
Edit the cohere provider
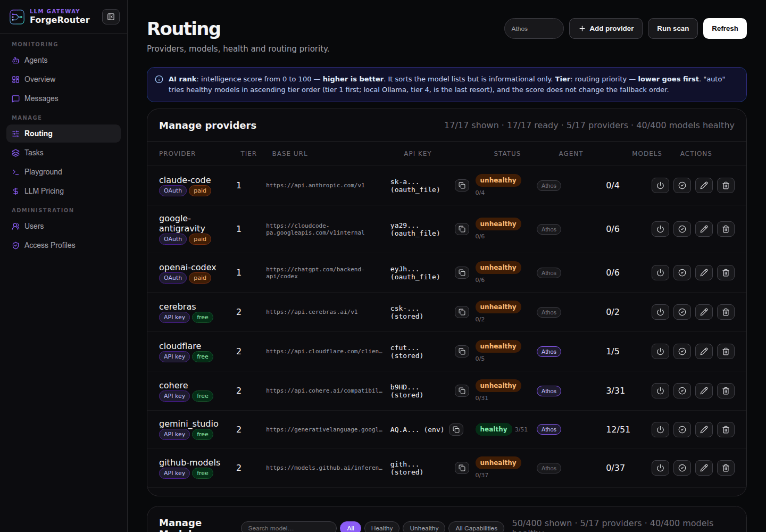[704, 391]
